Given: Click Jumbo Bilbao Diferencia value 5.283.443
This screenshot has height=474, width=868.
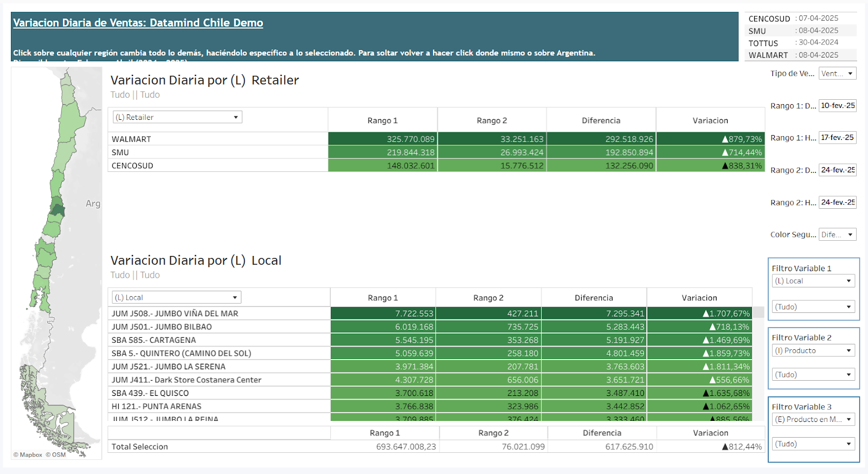Looking at the screenshot, I should tap(594, 326).
